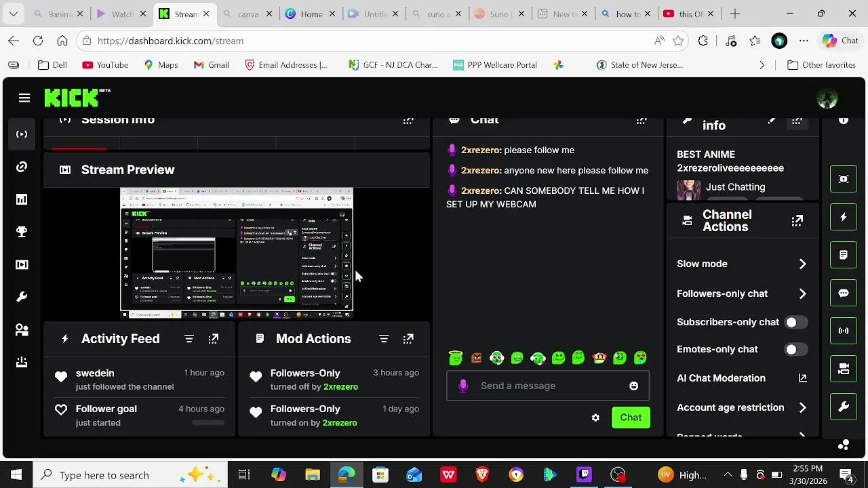Open the download tray icon in left sidebar

pos(22,362)
